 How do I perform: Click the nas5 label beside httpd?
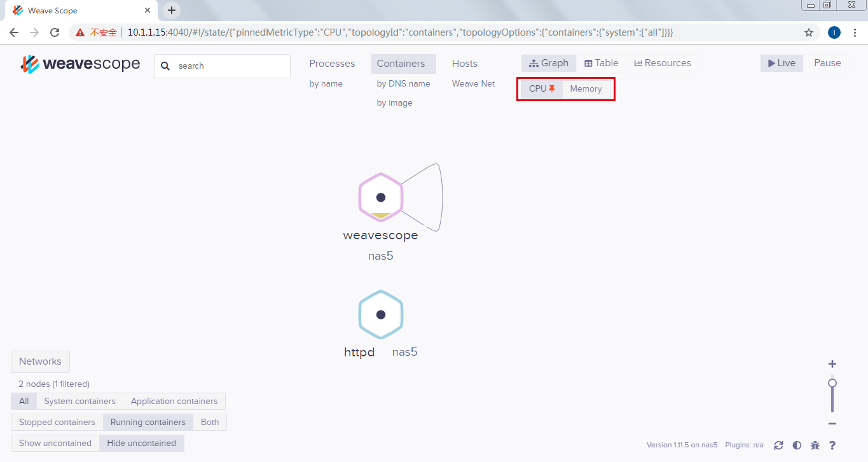tap(404, 353)
